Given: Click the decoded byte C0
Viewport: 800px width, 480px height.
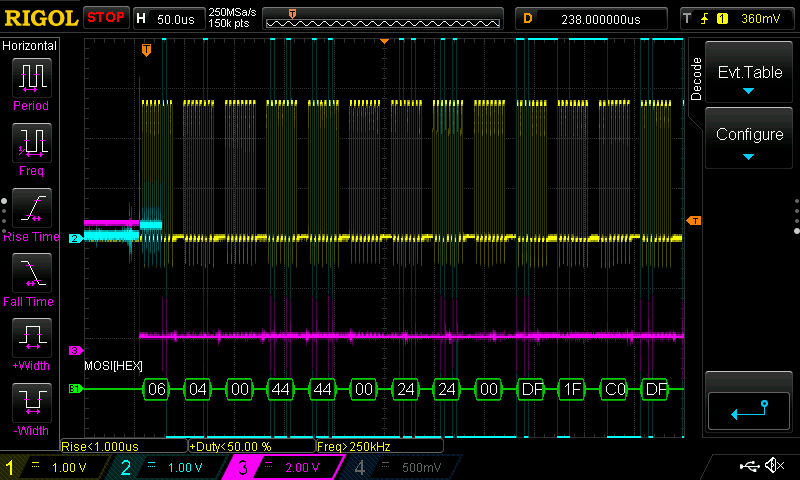Looking at the screenshot, I should [x=614, y=389].
